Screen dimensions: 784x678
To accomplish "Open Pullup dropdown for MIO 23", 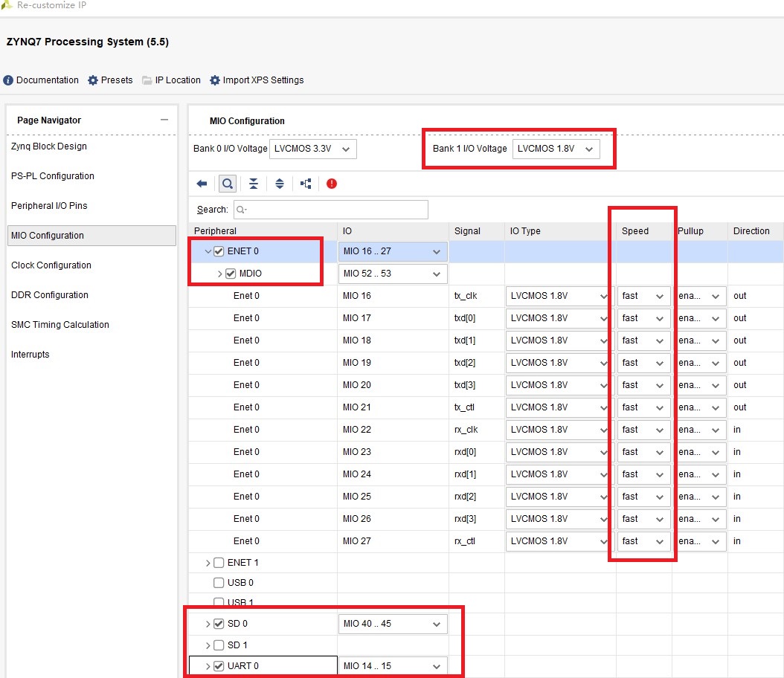I will tap(699, 452).
